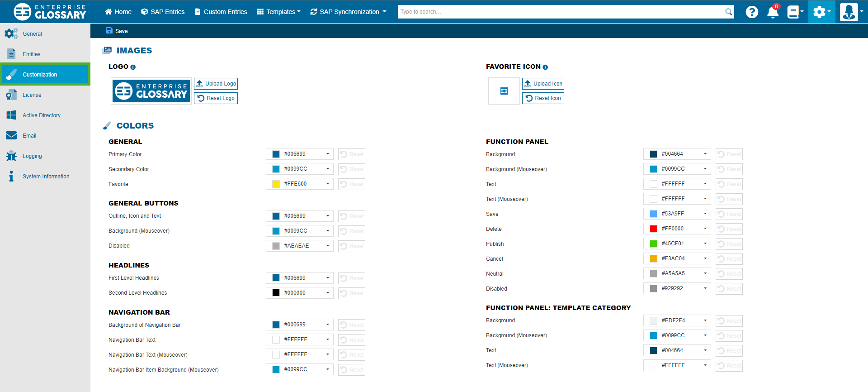Select Active Directory in sidebar

pyautogui.click(x=41, y=115)
